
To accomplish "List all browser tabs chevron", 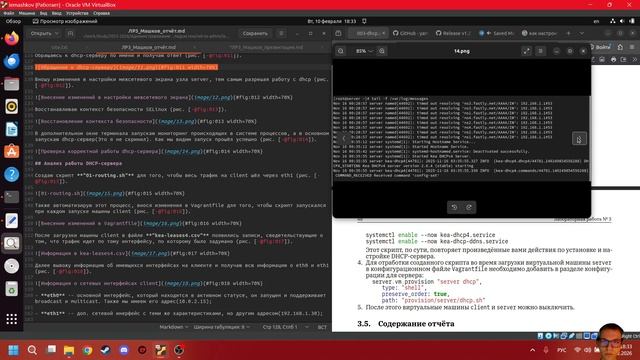I will (582, 33).
